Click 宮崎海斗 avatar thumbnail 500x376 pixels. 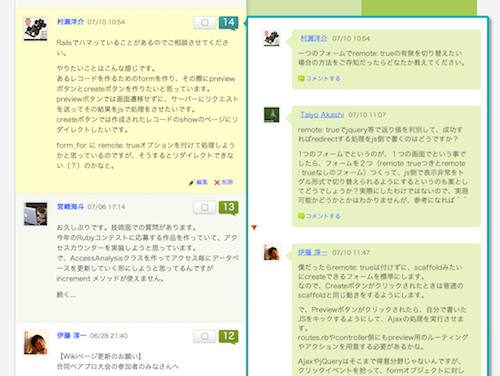35,214
